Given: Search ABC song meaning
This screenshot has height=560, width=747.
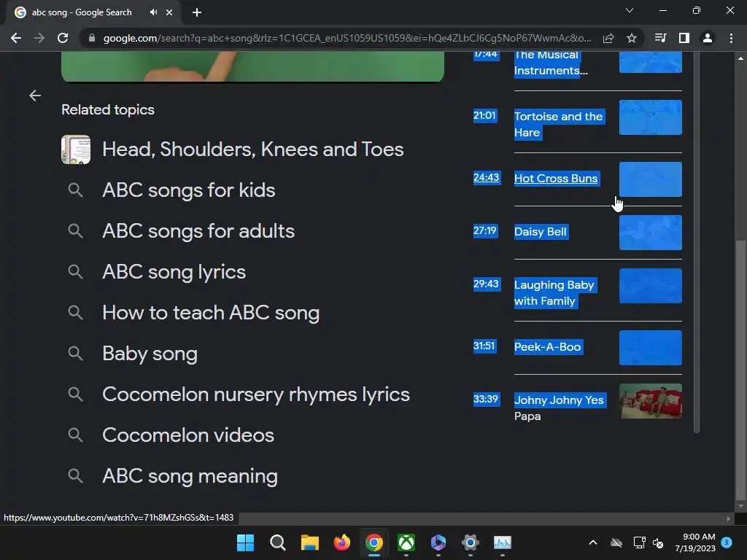Looking at the screenshot, I should click(190, 476).
